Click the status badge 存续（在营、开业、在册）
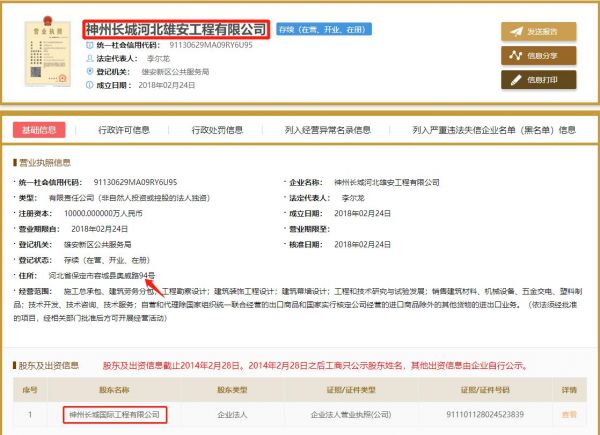600x435 pixels. 324,29
